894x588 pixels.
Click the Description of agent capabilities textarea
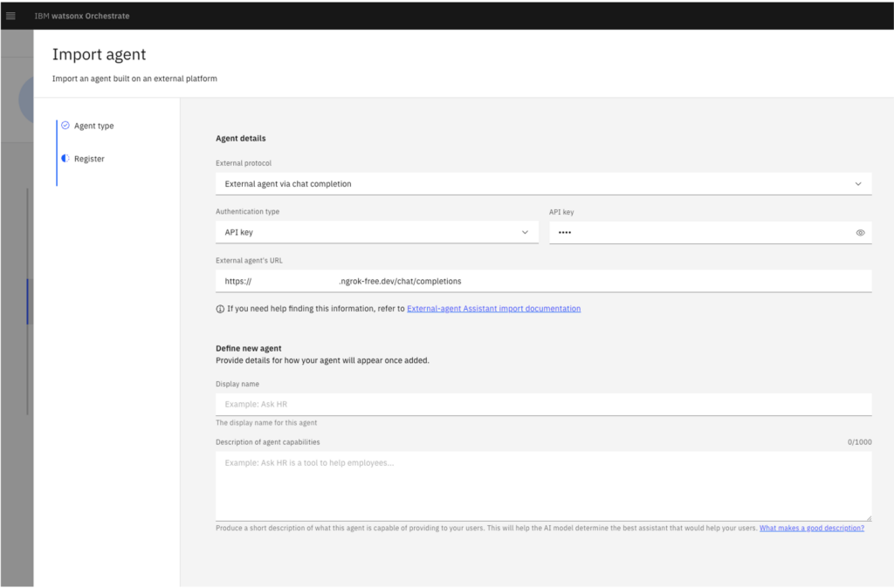(543, 486)
